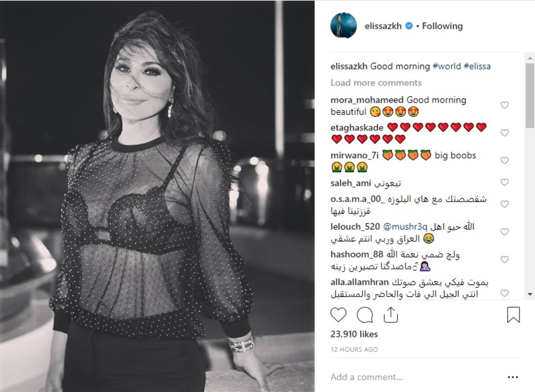
Task: Click scrollbar down arrow in comments
Action: pyautogui.click(x=530, y=294)
